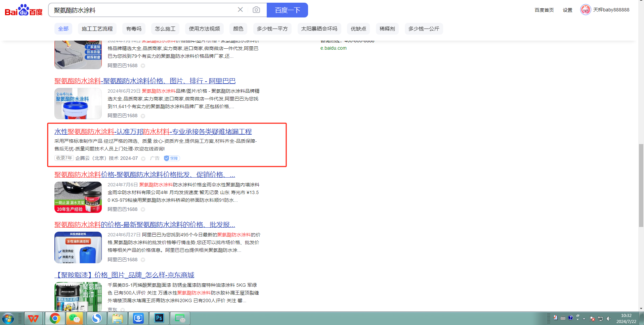Open the icon after 企腾云（北京）技术 2024-07
Viewport: 644px width, 325px height.
pyautogui.click(x=143, y=158)
